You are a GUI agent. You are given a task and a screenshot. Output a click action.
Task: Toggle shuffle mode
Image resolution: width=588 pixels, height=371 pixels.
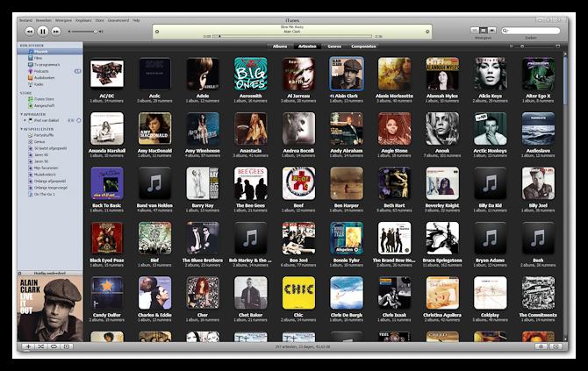point(41,346)
